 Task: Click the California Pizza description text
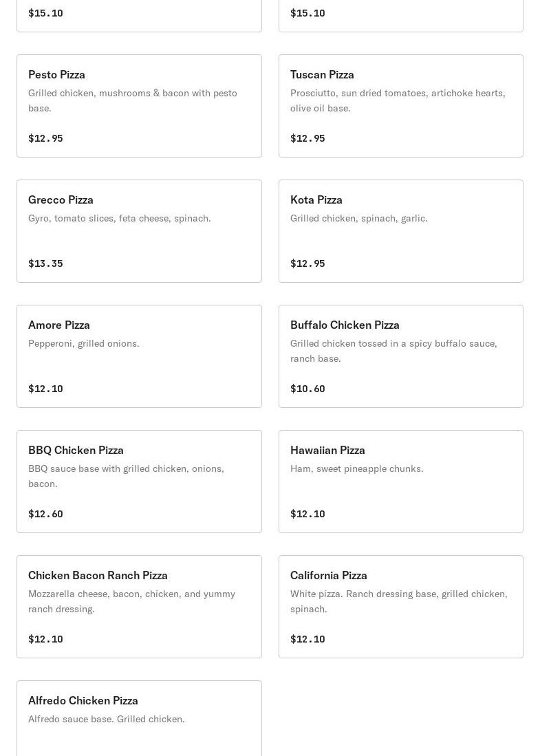click(x=399, y=601)
